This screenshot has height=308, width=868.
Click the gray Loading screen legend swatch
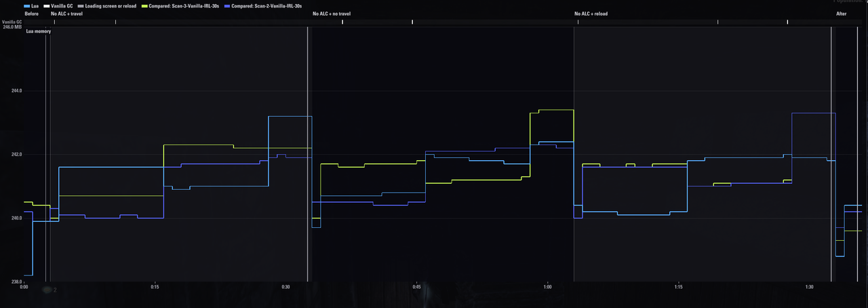80,5
